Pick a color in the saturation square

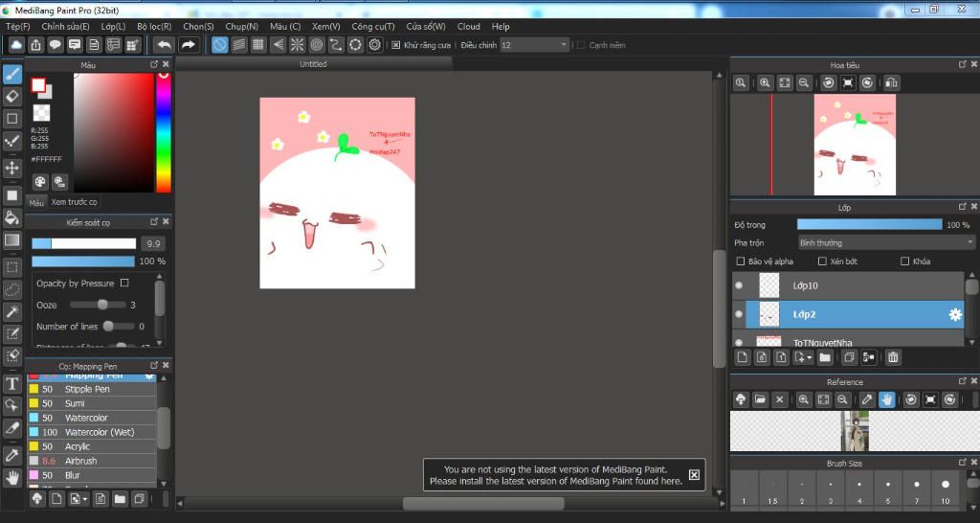click(x=113, y=132)
